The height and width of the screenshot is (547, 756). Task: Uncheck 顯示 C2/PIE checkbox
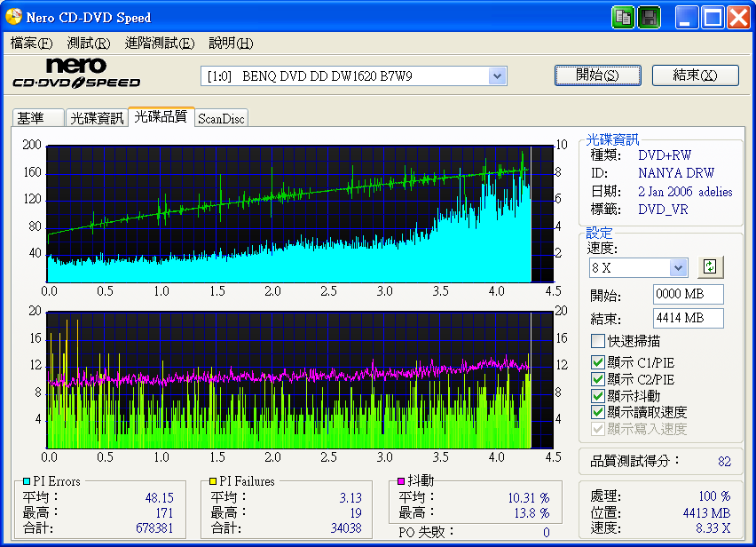pyautogui.click(x=598, y=379)
